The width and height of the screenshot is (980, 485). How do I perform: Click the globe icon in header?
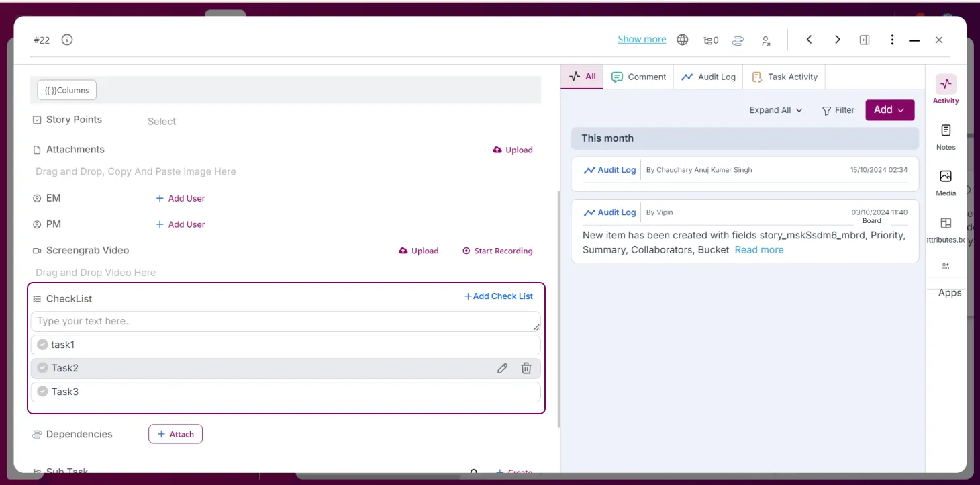[683, 40]
